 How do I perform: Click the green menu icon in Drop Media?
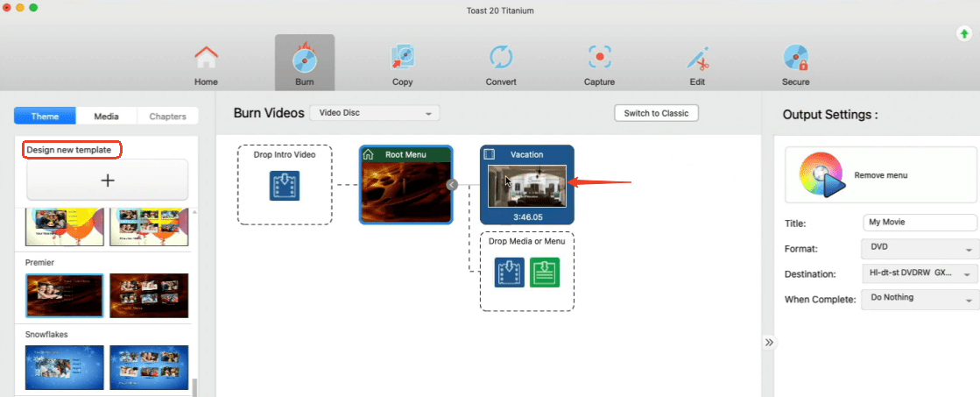click(545, 272)
